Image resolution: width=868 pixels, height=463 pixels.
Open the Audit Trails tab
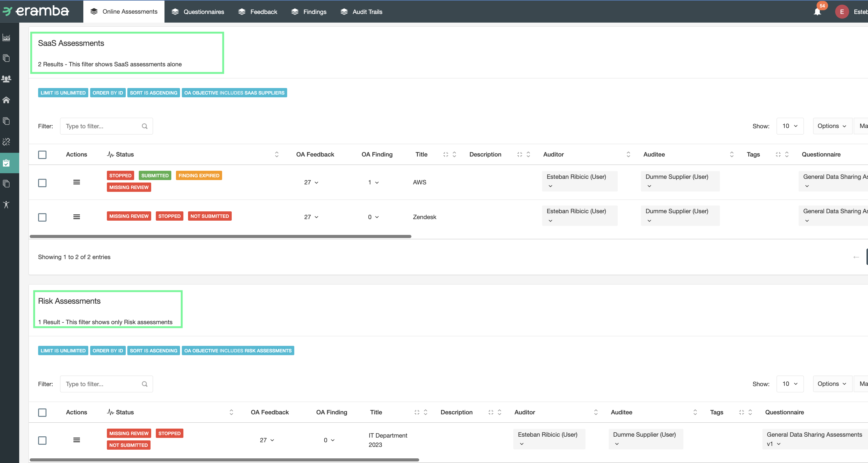[x=361, y=12]
